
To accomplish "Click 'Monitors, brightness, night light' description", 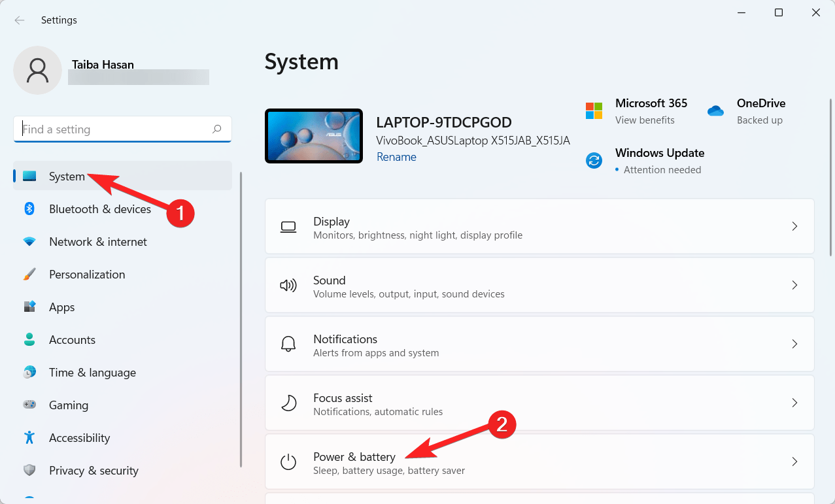I will coord(418,235).
